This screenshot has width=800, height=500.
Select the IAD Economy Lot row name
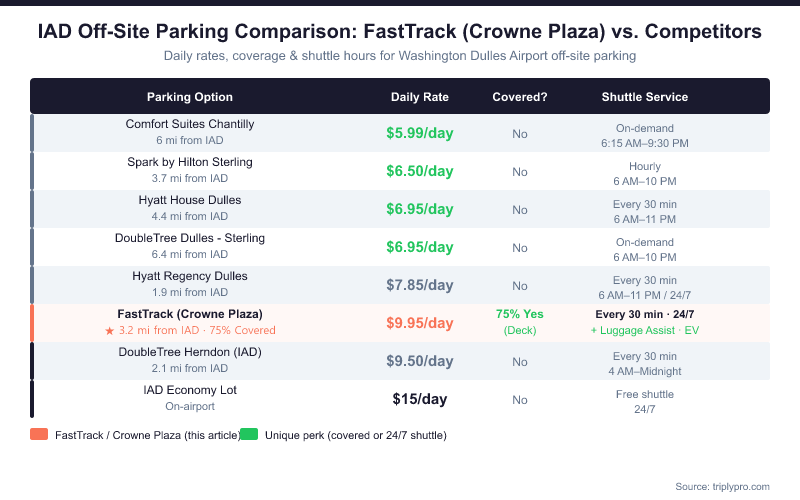pyautogui.click(x=190, y=390)
